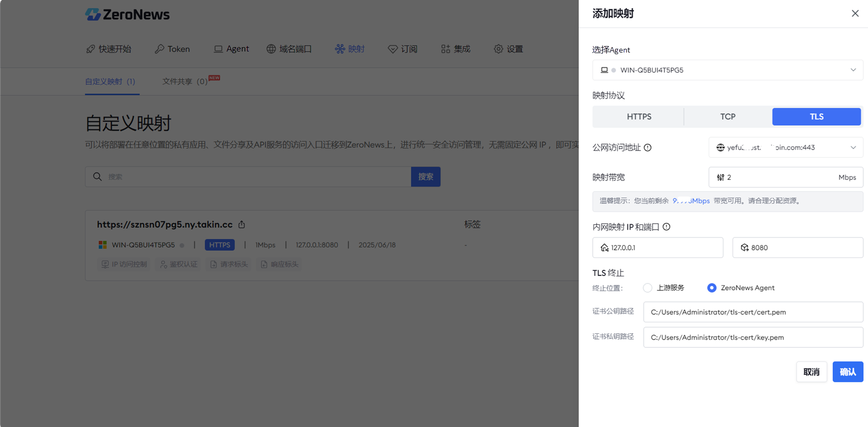Image resolution: width=868 pixels, height=427 pixels.
Task: Open IP 访问控制 settings
Action: coord(124,264)
